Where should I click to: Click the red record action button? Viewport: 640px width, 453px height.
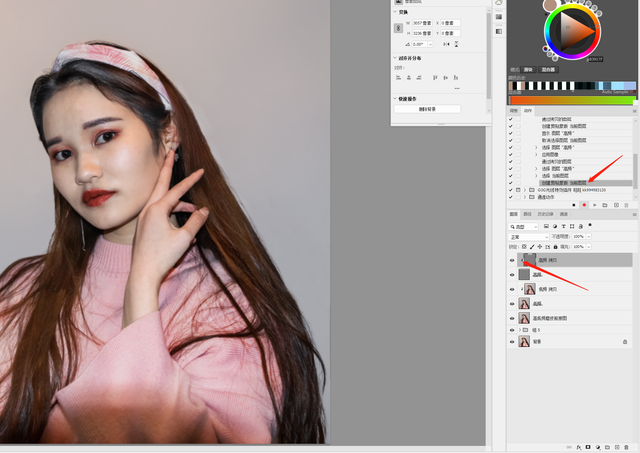coord(584,205)
